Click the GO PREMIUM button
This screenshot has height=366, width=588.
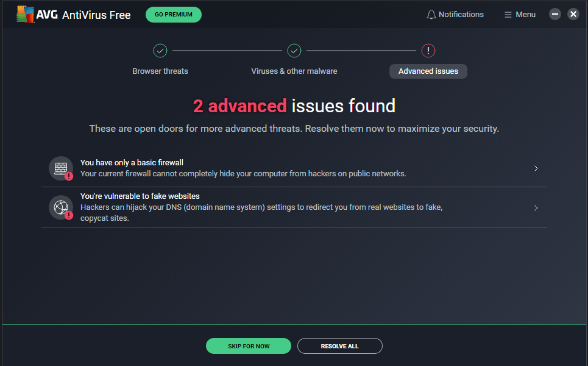[174, 15]
